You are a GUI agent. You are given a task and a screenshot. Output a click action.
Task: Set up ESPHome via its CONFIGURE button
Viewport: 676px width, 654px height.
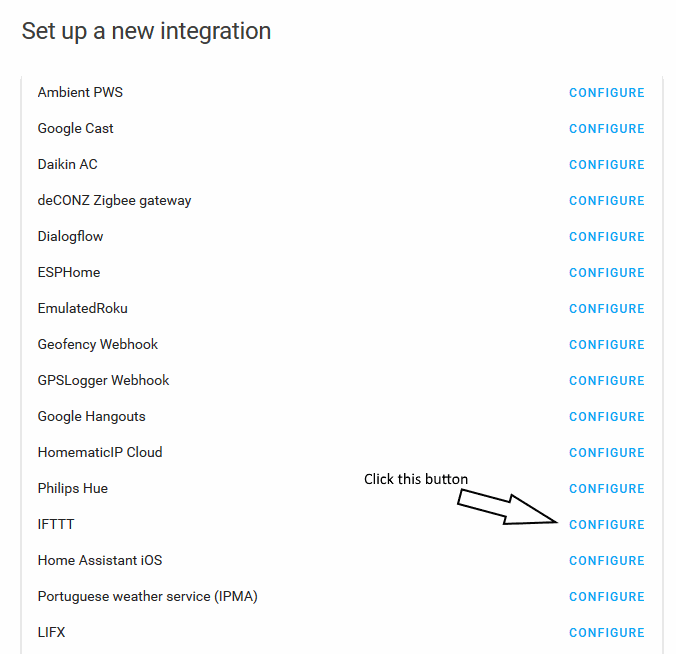coord(607,272)
